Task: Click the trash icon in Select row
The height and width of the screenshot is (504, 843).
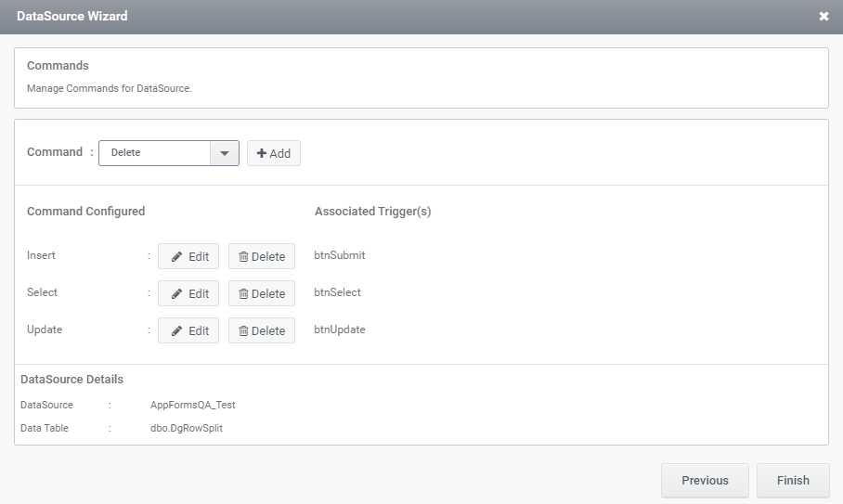Action: 243,294
